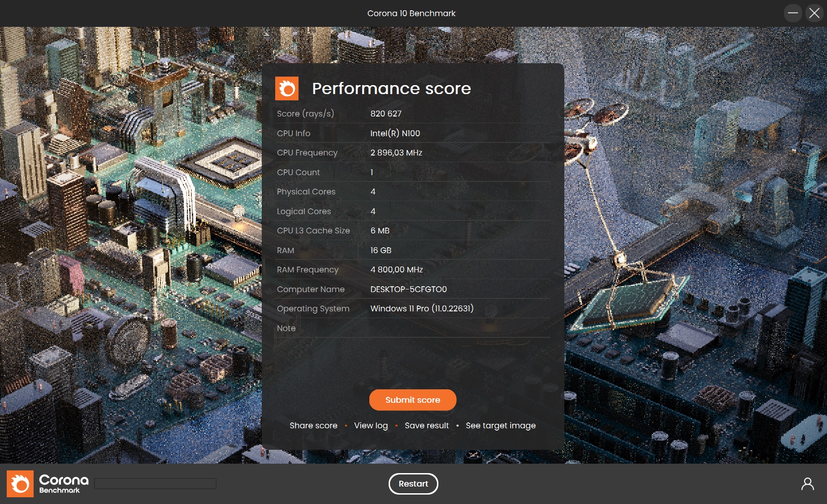Open the See target image link

point(501,426)
